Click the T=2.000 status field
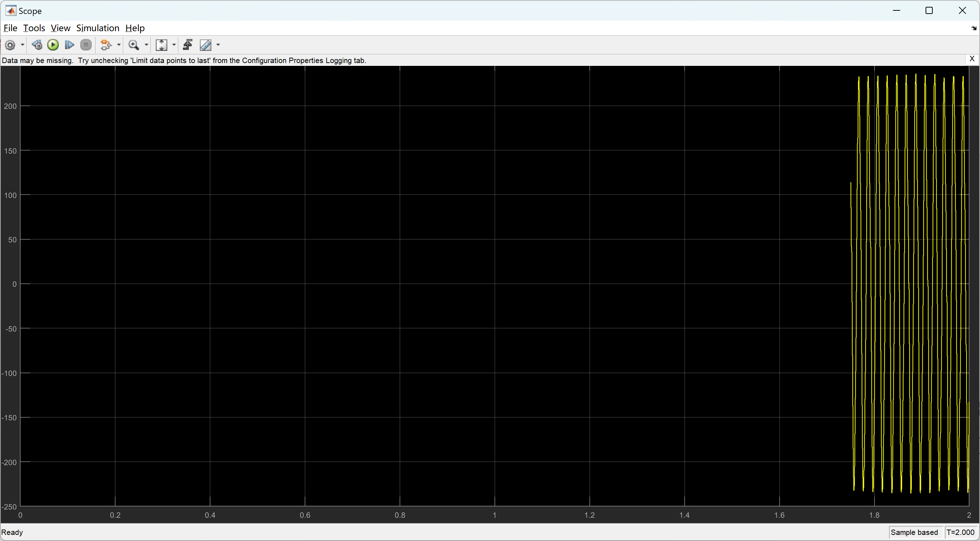This screenshot has width=980, height=541. point(960,532)
